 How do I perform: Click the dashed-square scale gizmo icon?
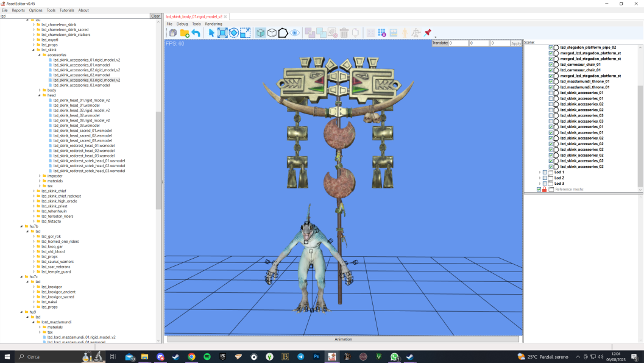[245, 33]
